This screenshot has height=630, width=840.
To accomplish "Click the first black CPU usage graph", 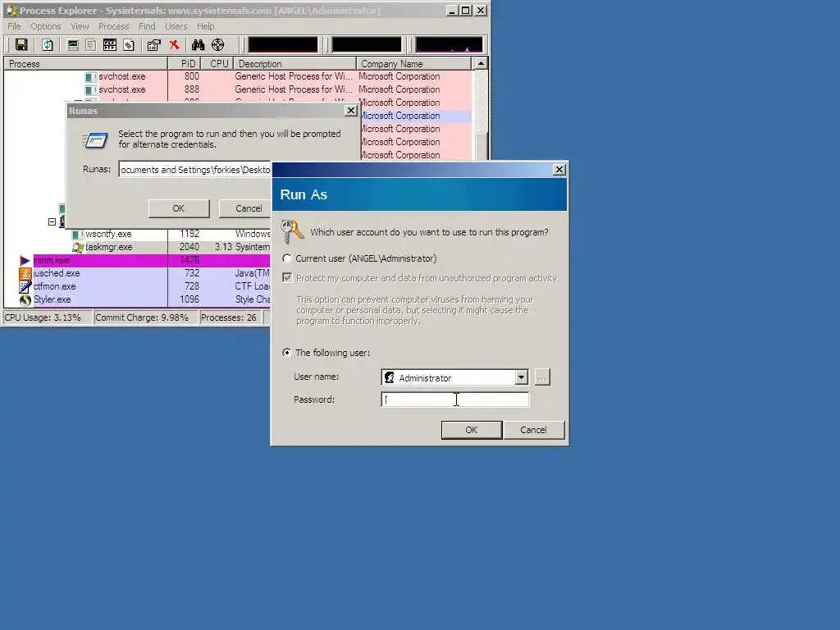I will click(x=282, y=45).
